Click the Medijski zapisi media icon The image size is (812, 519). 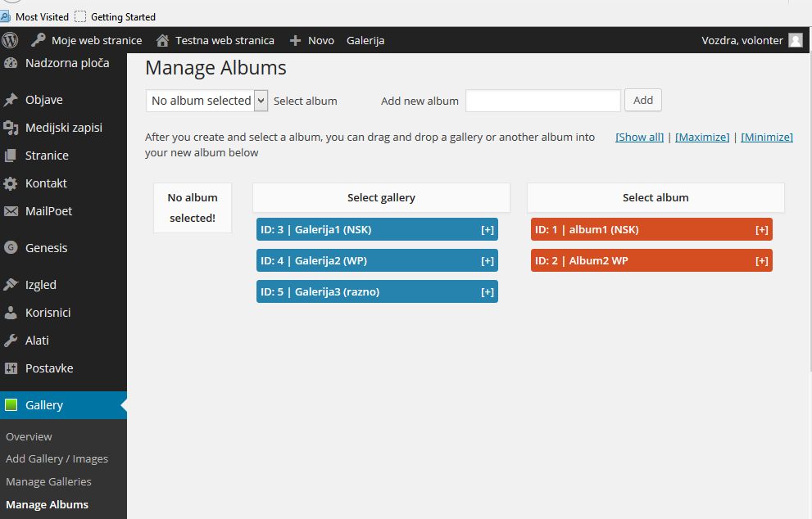(x=11, y=127)
